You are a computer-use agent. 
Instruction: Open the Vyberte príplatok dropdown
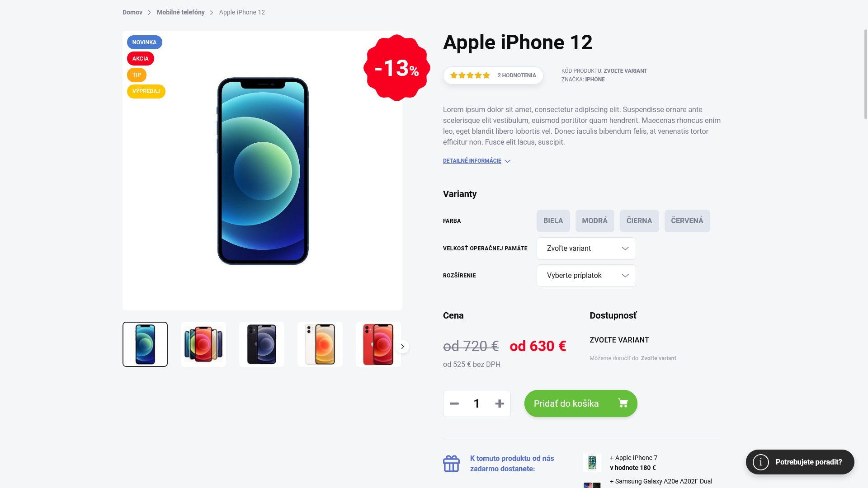click(x=586, y=276)
